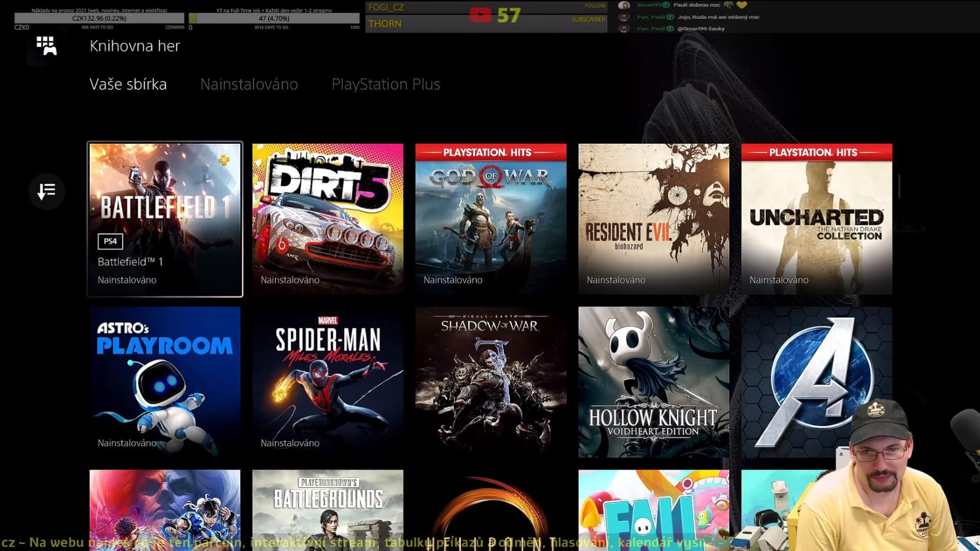Open Uncharted Nathan Drake Collection tile
This screenshot has height=551, width=980.
(x=816, y=219)
